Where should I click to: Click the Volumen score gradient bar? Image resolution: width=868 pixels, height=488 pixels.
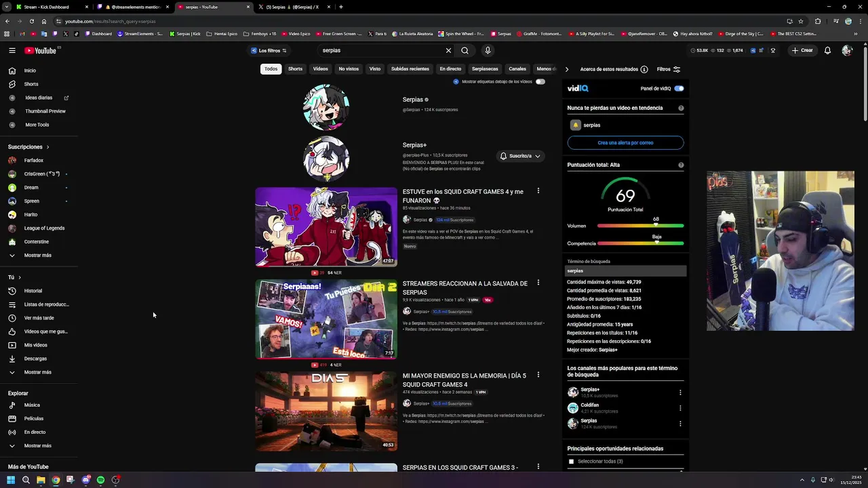tap(640, 226)
